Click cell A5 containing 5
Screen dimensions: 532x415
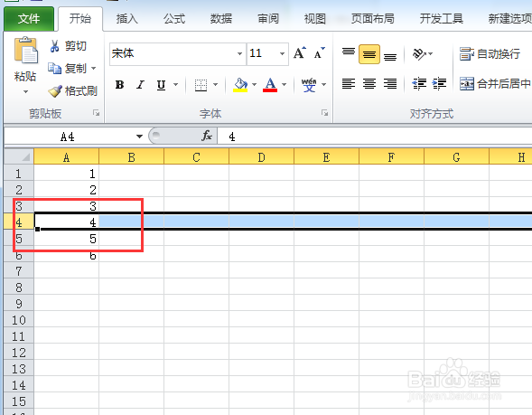pos(67,239)
